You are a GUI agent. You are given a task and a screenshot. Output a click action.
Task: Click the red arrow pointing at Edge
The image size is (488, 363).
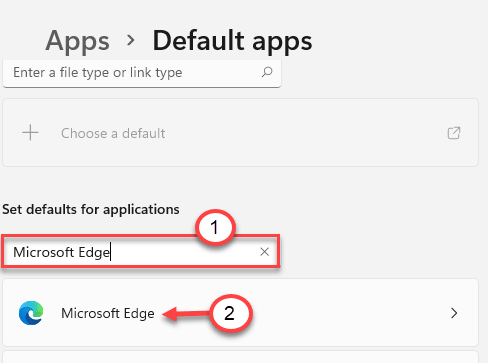186,314
